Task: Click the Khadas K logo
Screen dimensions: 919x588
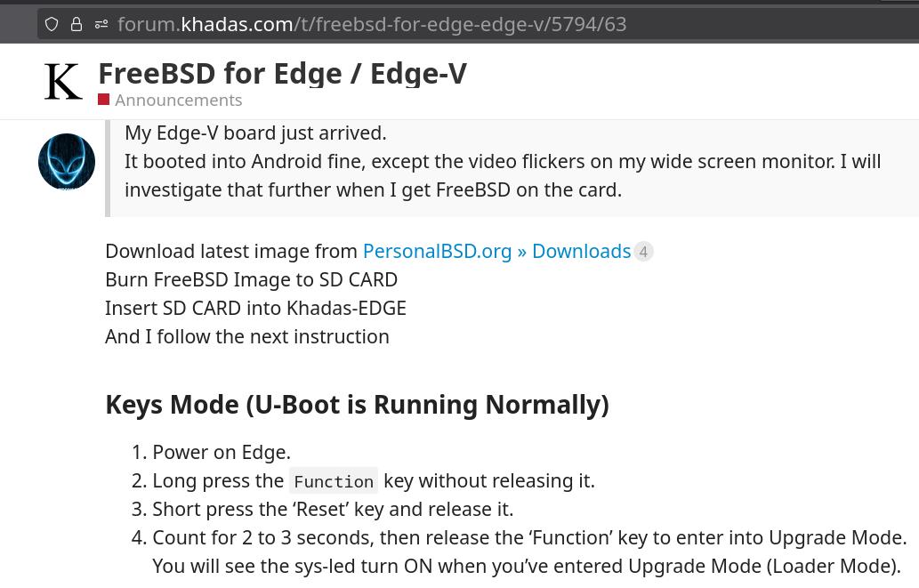Action: tap(63, 82)
